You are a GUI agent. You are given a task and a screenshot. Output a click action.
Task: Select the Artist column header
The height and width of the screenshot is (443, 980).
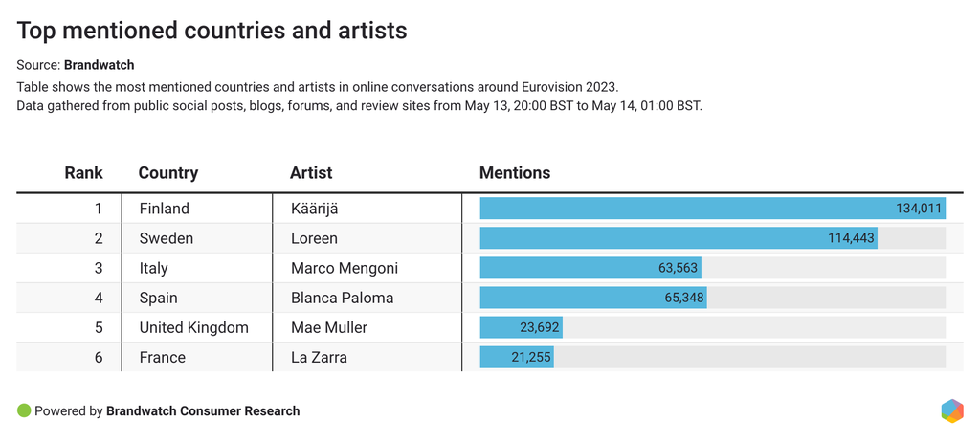pyautogui.click(x=311, y=173)
